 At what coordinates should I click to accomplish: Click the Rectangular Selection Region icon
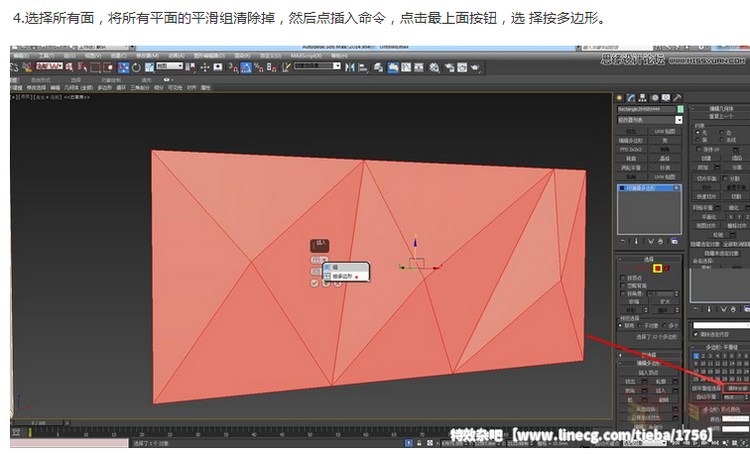pyautogui.click(x=96, y=67)
